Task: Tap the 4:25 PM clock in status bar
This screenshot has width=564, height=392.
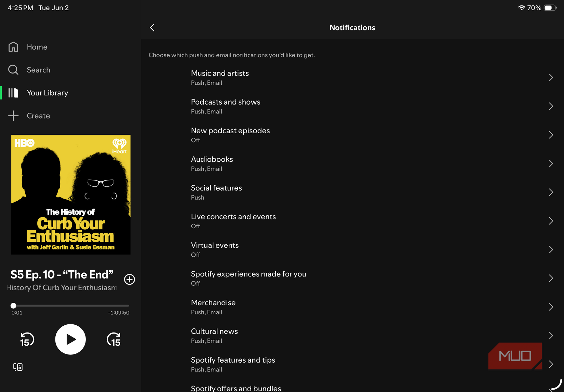Action: point(21,8)
